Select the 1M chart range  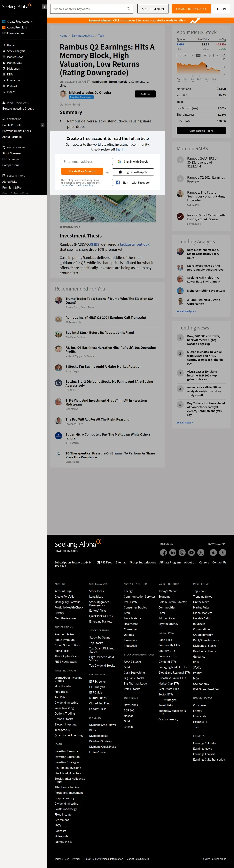191,55
